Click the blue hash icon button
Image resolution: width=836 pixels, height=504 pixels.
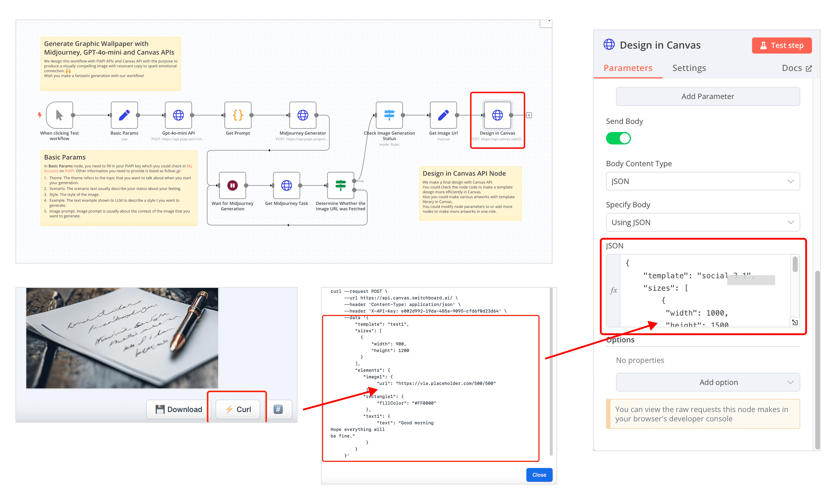click(278, 409)
